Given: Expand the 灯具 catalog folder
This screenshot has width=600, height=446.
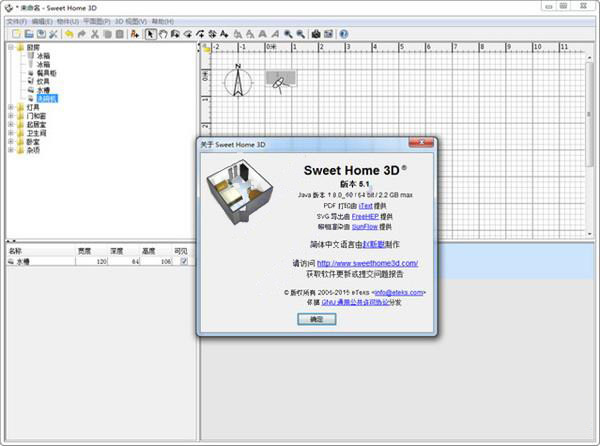Looking at the screenshot, I should 11,107.
